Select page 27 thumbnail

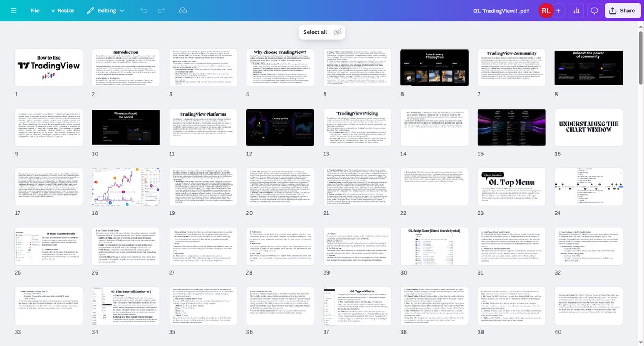click(x=203, y=247)
